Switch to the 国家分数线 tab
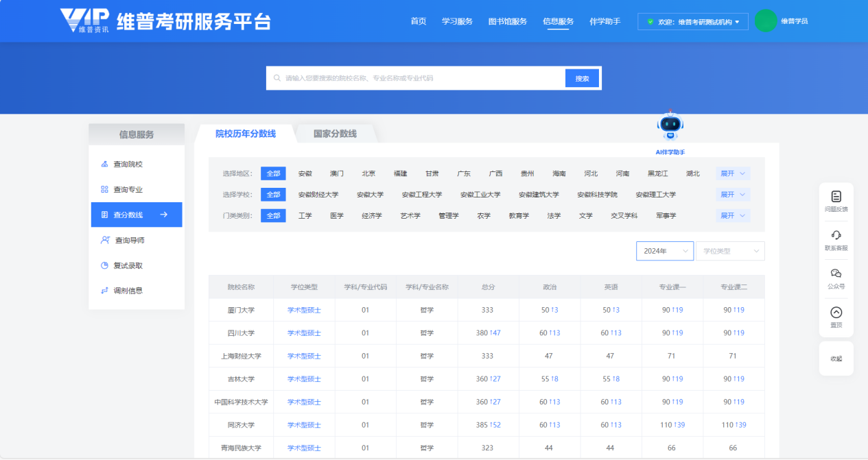Screen dimensions: 868x460 (335, 134)
